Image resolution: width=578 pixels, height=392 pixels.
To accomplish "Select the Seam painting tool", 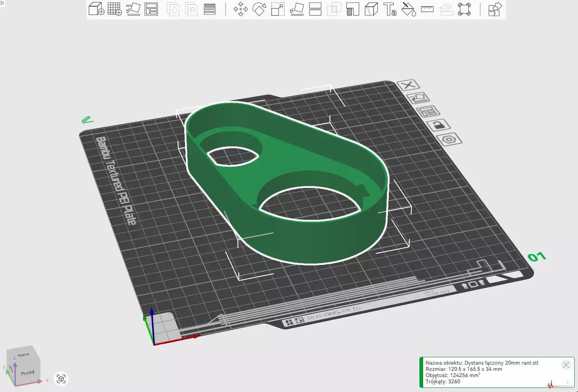I will click(371, 9).
